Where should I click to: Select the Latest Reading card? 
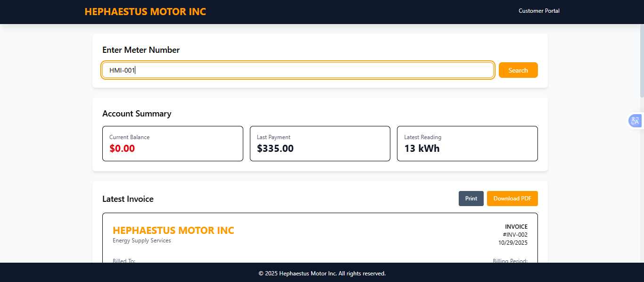coord(467,143)
